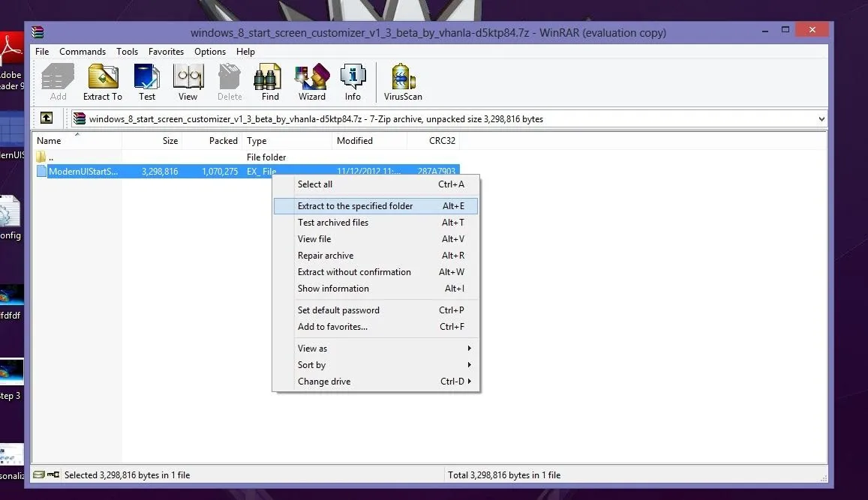868x500 pixels.
Task: Open the File menu
Action: tap(42, 52)
